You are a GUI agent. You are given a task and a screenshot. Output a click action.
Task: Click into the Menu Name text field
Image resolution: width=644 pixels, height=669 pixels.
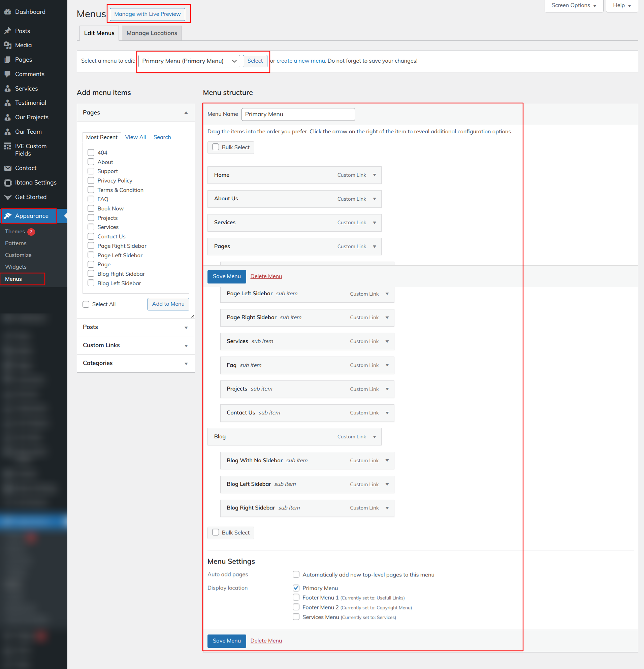tap(298, 114)
